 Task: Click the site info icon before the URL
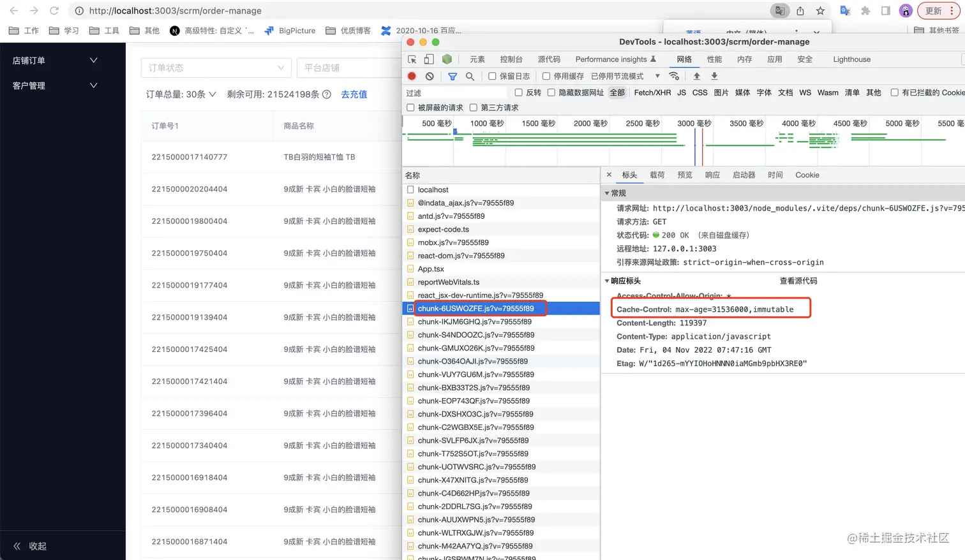click(x=79, y=11)
